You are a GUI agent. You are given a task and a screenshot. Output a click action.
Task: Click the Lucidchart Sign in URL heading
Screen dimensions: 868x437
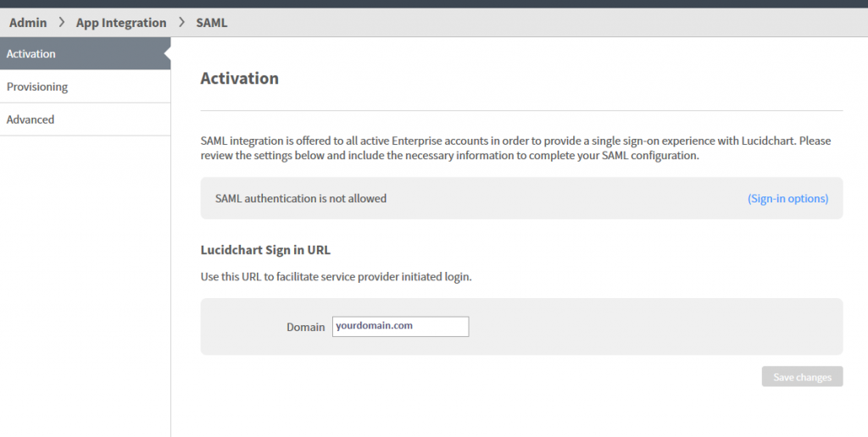[x=265, y=250]
